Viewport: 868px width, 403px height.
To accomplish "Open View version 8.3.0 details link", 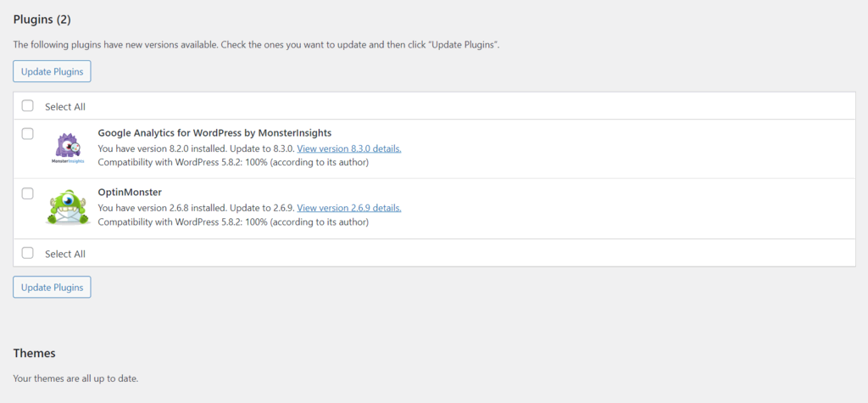I will pyautogui.click(x=348, y=148).
